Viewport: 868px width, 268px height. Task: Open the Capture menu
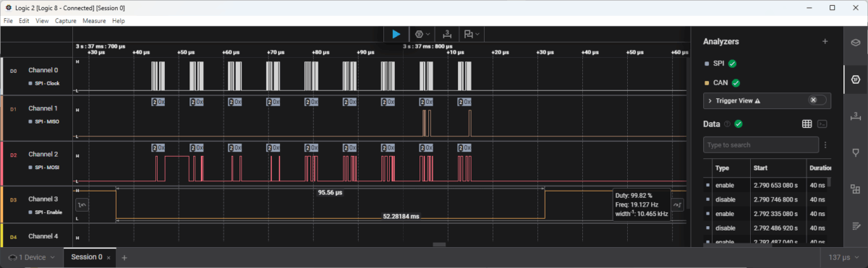coord(66,21)
